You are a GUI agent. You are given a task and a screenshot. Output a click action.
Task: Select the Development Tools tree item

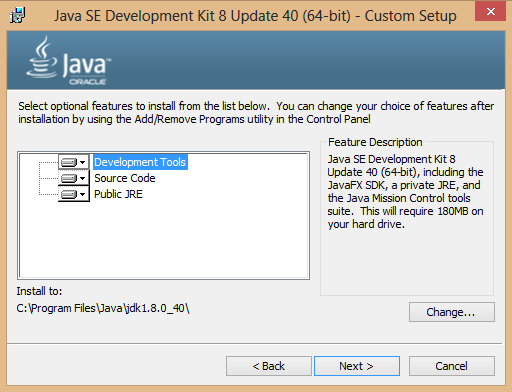[x=140, y=162]
